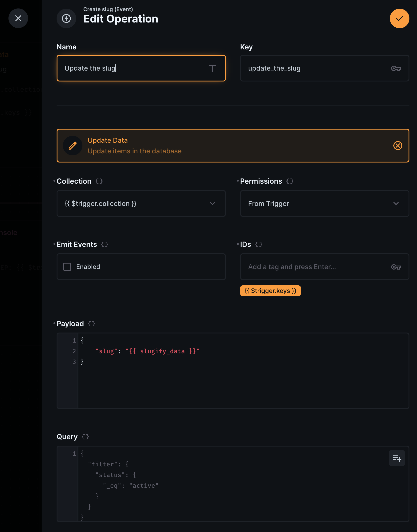Toggle raw editor for IDs

[x=259, y=244]
